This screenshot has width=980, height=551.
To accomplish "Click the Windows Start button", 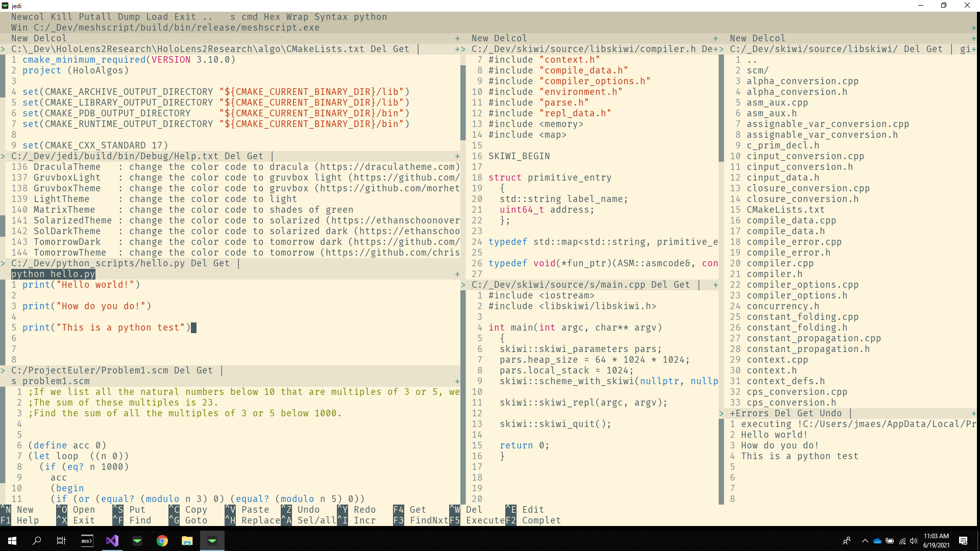I will click(x=12, y=541).
